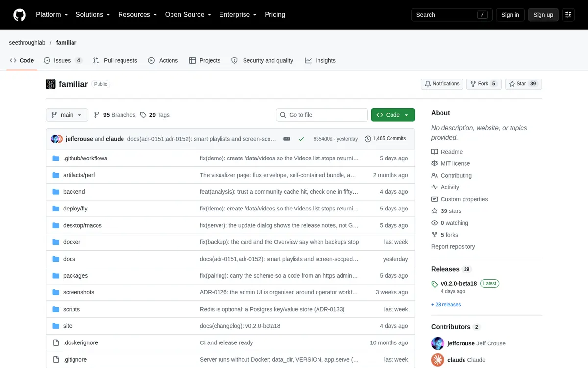Open the Pricing page
Screen dimensions: 588x368
click(x=275, y=15)
